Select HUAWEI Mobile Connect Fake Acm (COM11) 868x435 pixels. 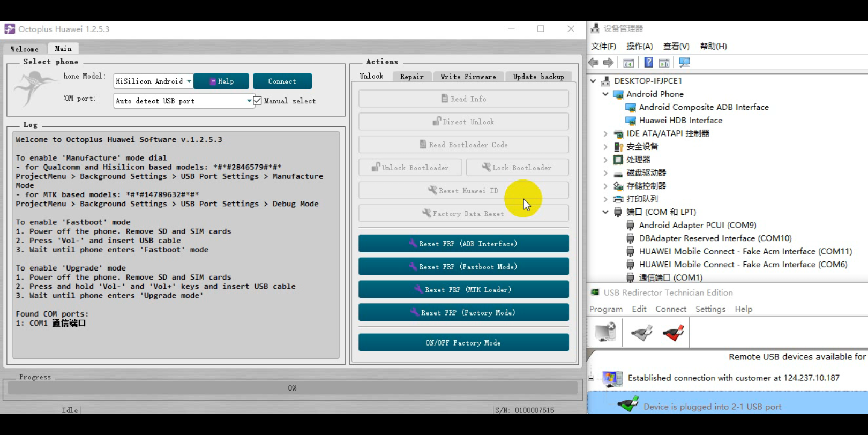[745, 251]
